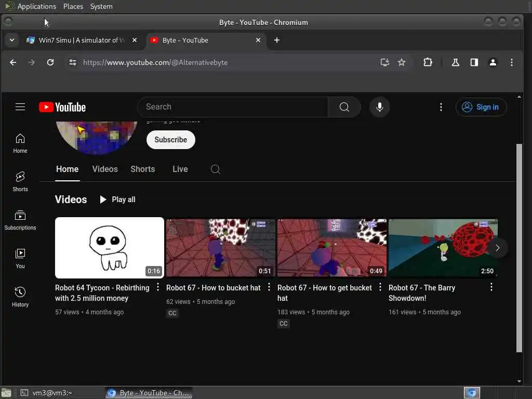532x399 pixels.
Task: Select the channel Home tab
Action: click(67, 169)
